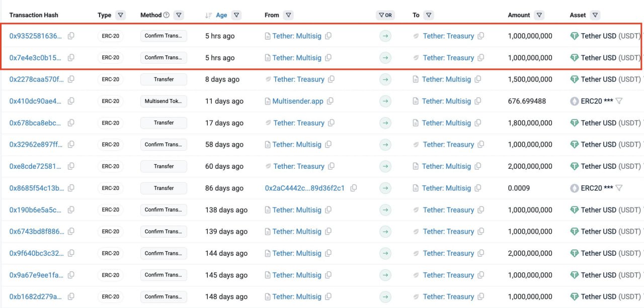The image size is (644, 308).
Task: Copy transaction hash 0x7e4e3c0b15
Action: tap(71, 57)
